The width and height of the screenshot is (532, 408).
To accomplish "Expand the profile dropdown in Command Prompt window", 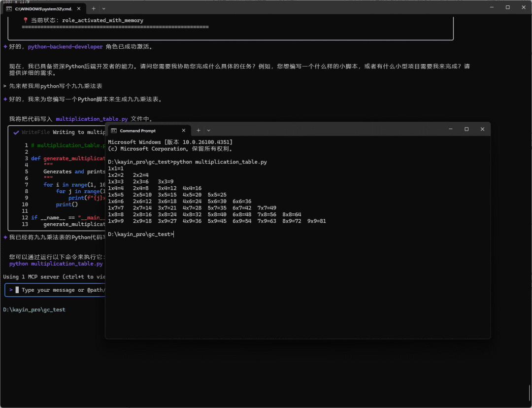I will (209, 131).
